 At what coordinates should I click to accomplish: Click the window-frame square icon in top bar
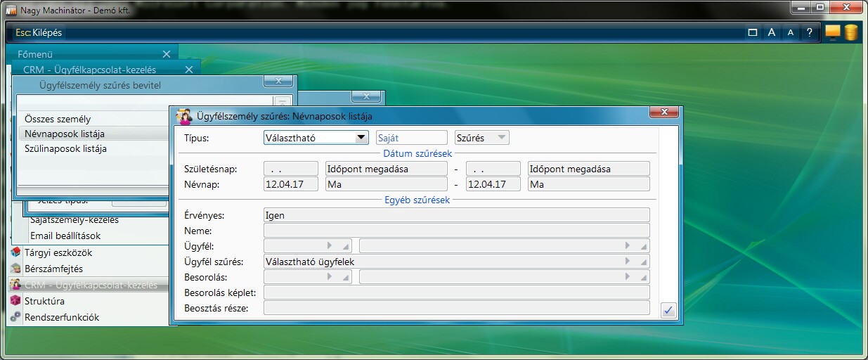(753, 32)
